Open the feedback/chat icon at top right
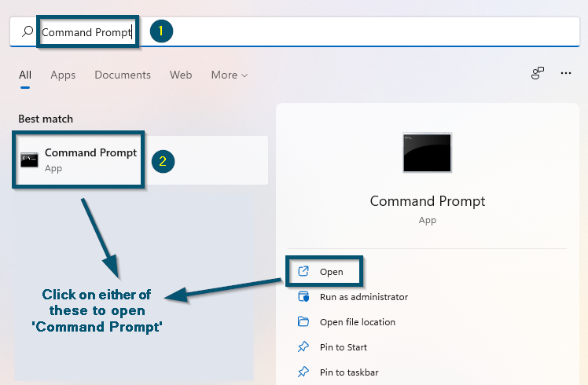Screen dimensions: 588x385 (x=538, y=73)
